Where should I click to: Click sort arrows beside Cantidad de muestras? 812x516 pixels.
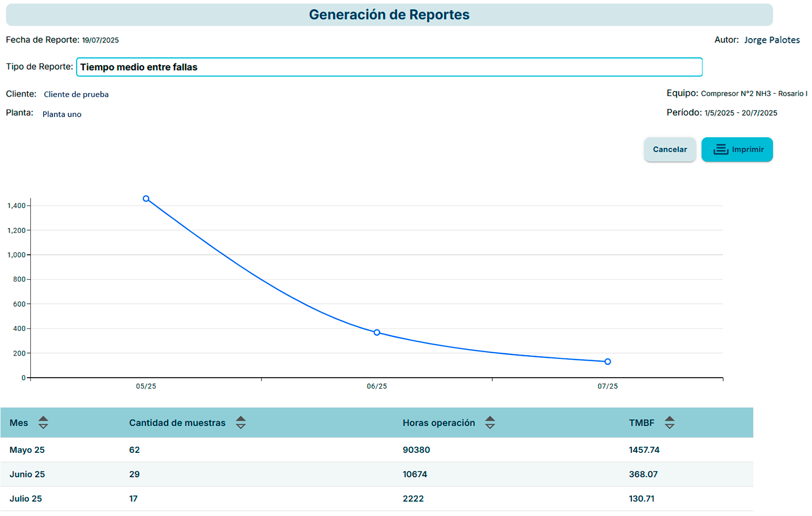coord(241,422)
